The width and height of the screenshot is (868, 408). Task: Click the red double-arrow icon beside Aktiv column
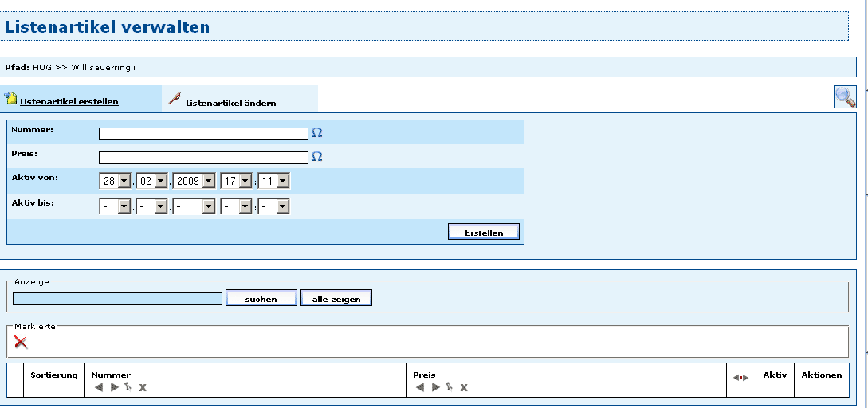click(741, 377)
